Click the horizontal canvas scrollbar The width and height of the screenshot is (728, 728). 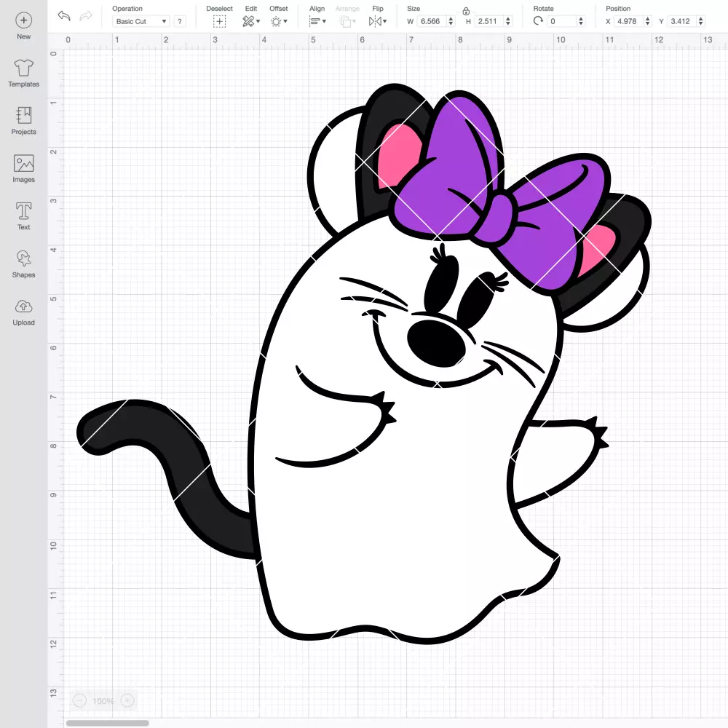(107, 723)
